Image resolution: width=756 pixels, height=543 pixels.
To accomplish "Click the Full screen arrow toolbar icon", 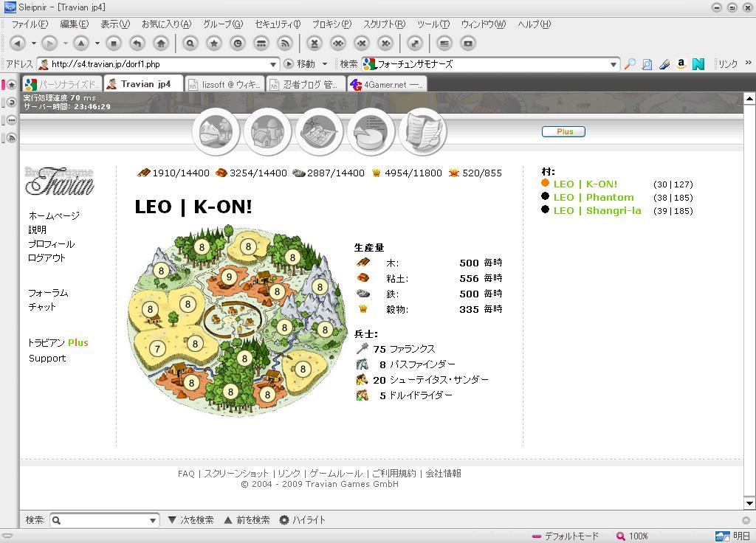I will [x=415, y=44].
